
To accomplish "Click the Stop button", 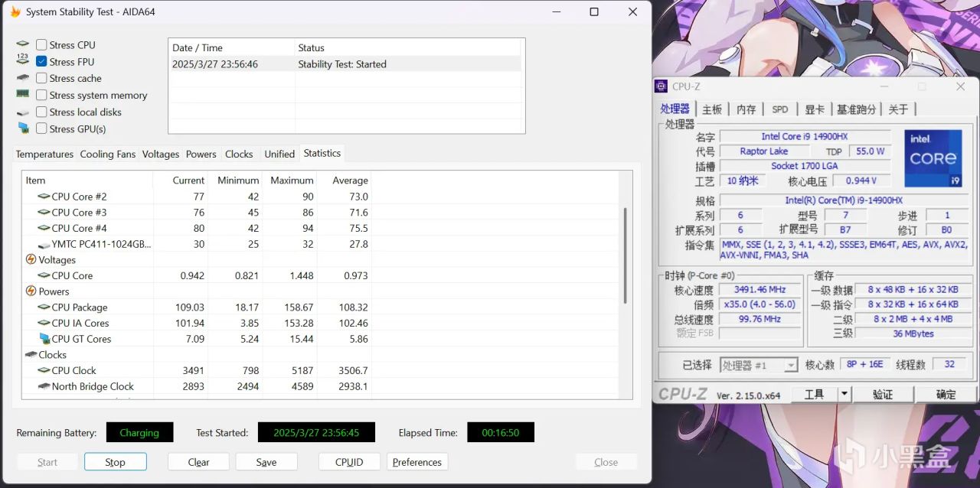I will pyautogui.click(x=115, y=462).
